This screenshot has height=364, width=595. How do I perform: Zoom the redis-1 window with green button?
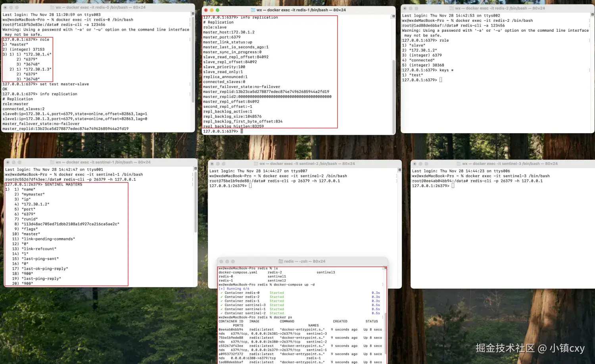click(217, 10)
